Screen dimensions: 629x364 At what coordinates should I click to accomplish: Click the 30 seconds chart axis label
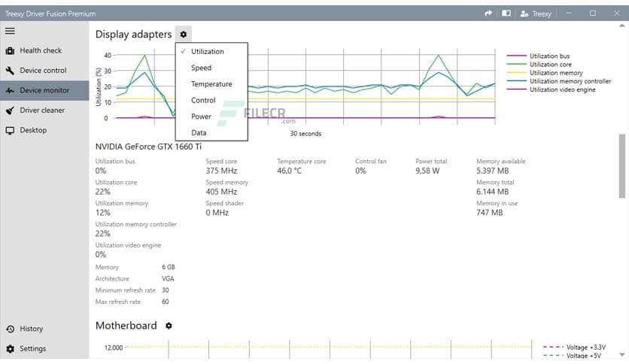coord(305,134)
